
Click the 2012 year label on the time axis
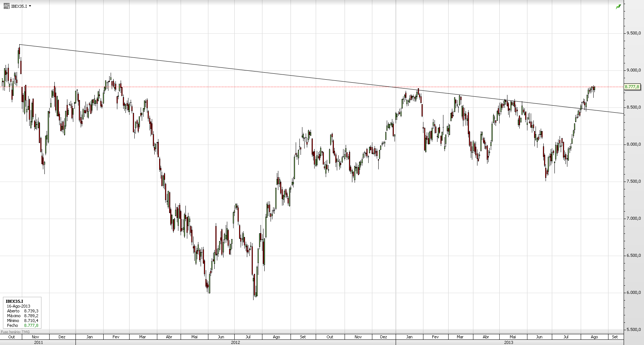click(x=235, y=342)
